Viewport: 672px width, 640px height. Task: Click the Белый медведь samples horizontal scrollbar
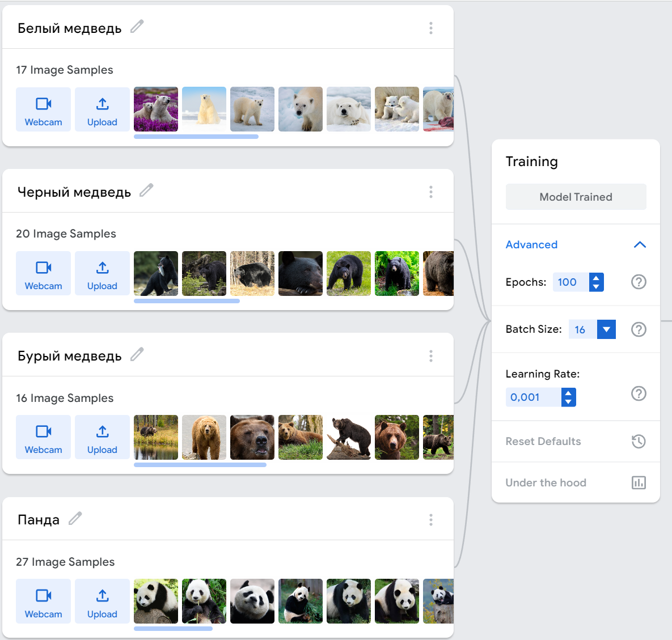[196, 137]
